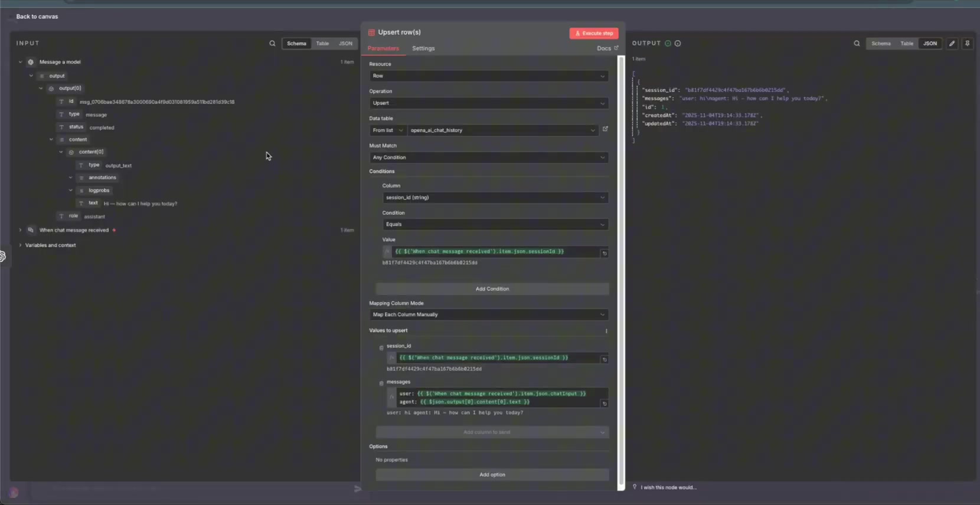Click the Message a model node icon
This screenshot has width=980, height=505.
pyautogui.click(x=31, y=62)
